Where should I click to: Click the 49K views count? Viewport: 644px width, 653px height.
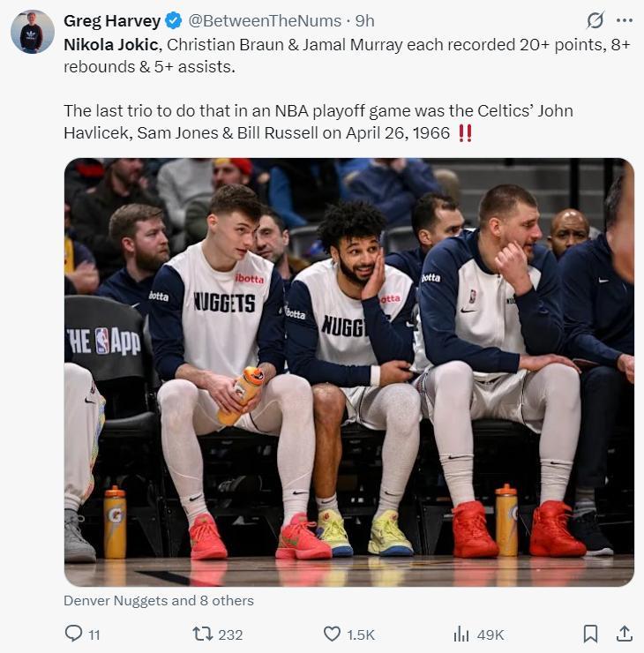point(490,634)
